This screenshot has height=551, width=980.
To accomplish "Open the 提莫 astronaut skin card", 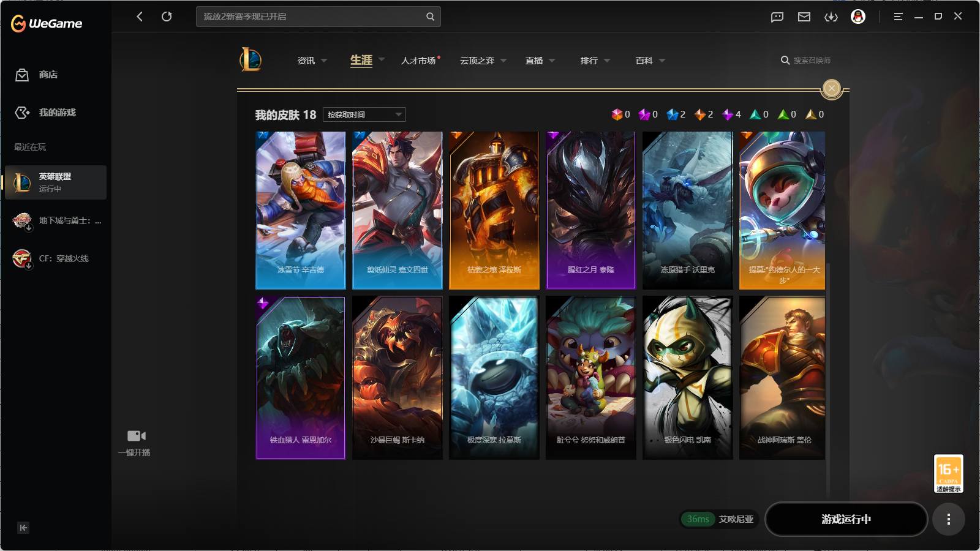I will coord(782,210).
